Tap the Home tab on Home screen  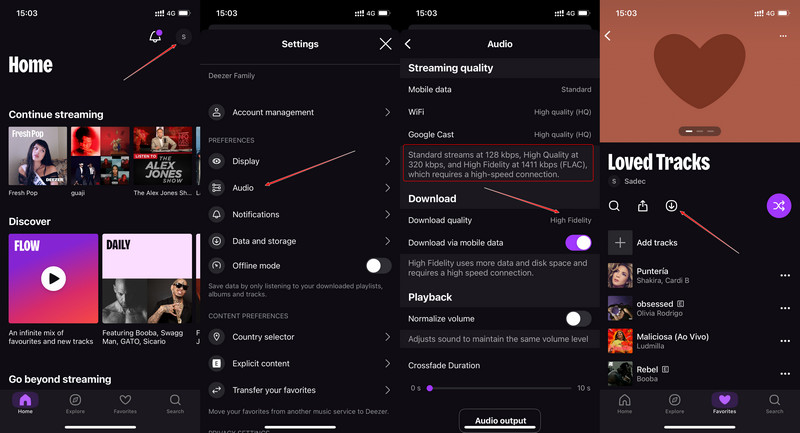coord(25,403)
